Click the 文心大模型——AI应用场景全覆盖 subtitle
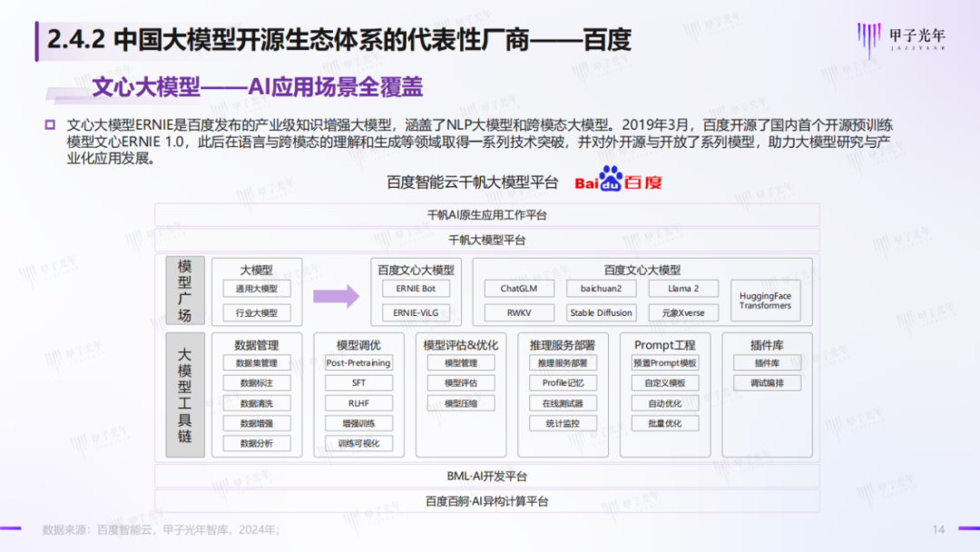 258,87
